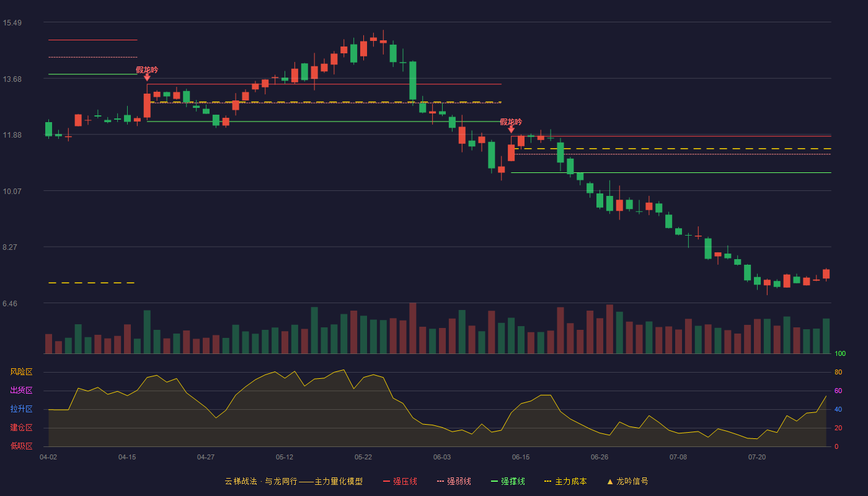Click the 04-02 date label
This screenshot has width=868, height=496.
pyautogui.click(x=48, y=457)
